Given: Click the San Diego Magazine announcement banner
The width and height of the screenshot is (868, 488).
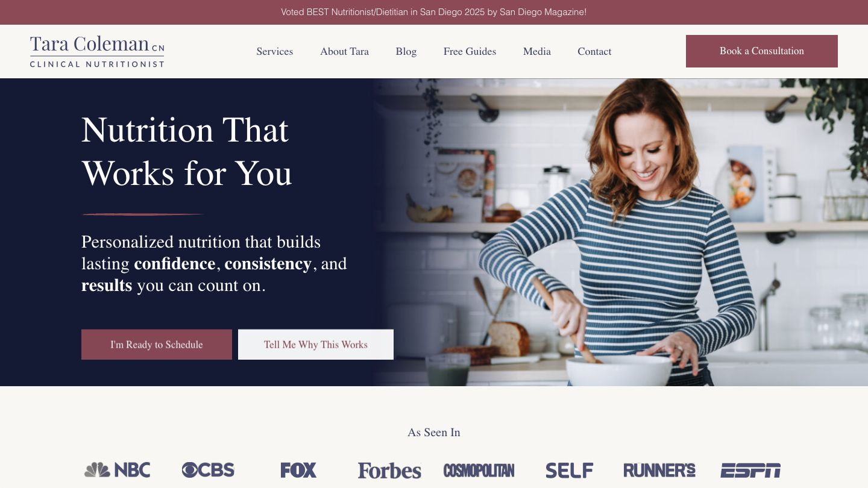Looking at the screenshot, I should coord(434,12).
